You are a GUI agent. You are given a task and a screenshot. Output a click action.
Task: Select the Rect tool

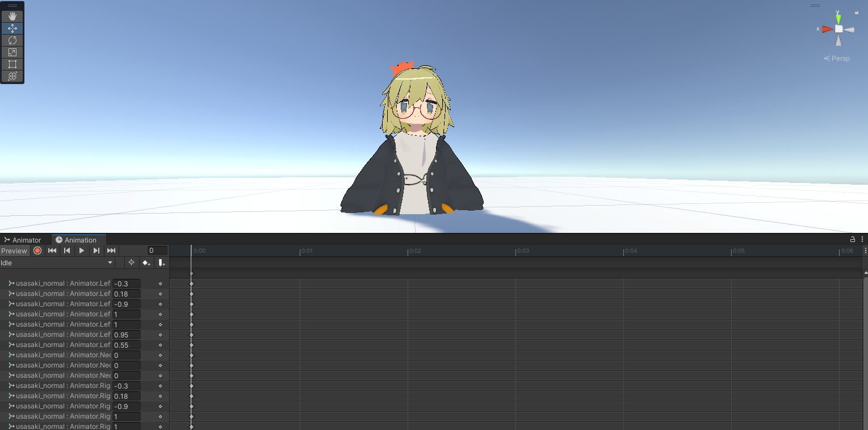click(x=12, y=64)
